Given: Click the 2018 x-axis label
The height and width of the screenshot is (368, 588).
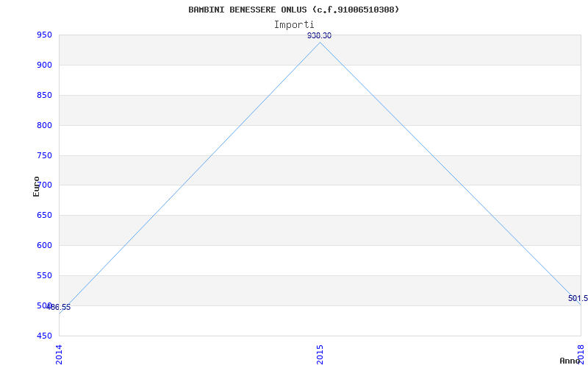Looking at the screenshot, I should pos(581,353).
